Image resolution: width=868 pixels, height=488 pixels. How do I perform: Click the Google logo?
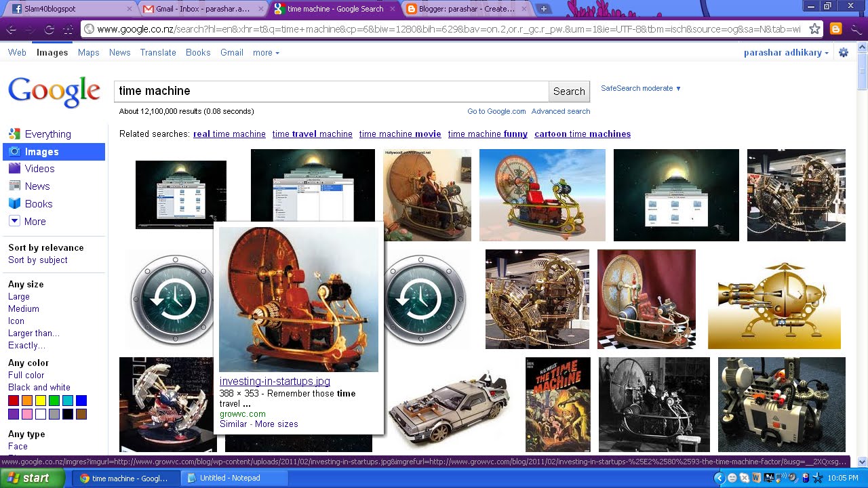pos(54,91)
